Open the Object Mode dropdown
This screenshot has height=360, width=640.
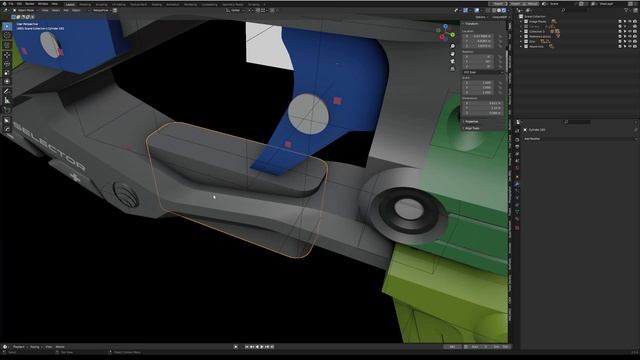coord(25,10)
